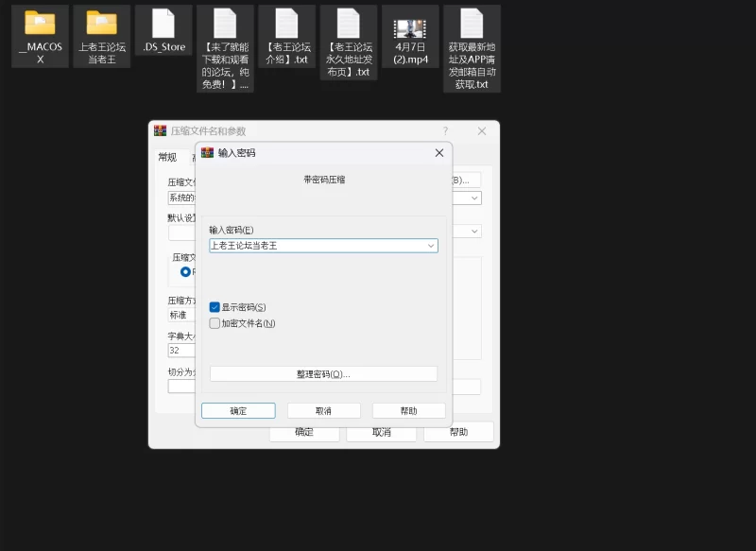Switch to the 常规 tab

[x=167, y=158]
